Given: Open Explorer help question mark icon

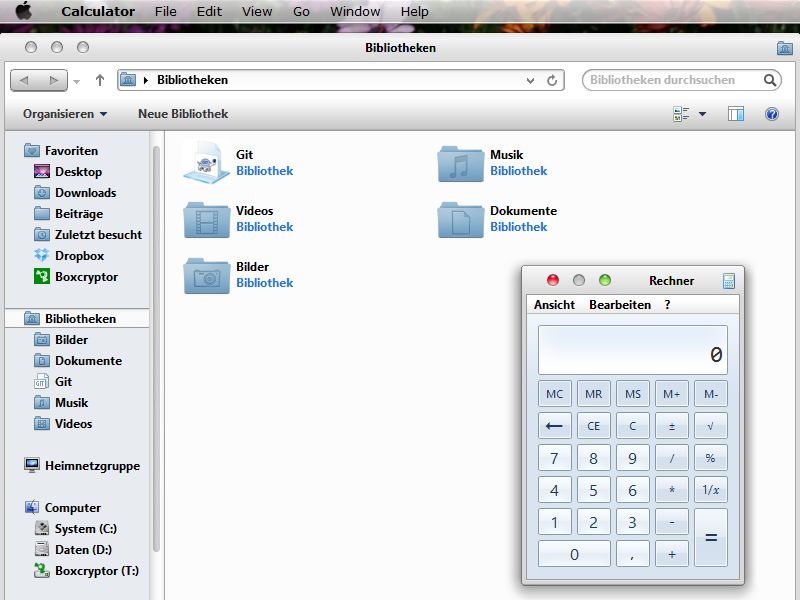Looking at the screenshot, I should (x=772, y=114).
